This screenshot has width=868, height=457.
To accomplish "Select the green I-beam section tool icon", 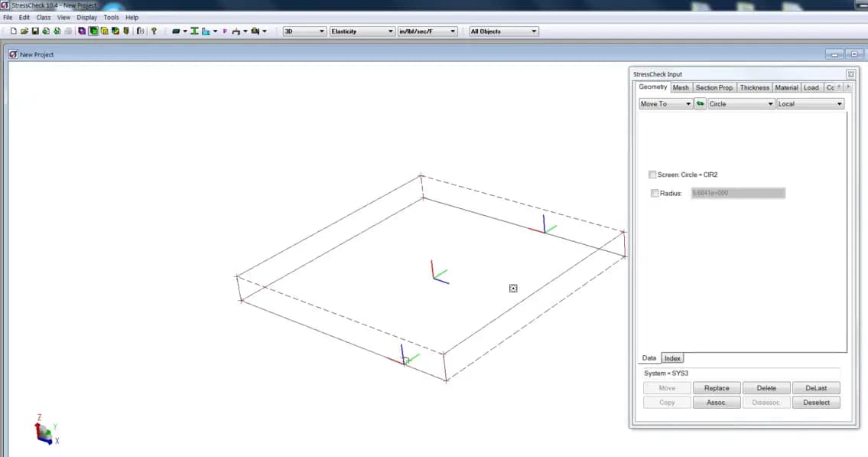I will (194, 31).
